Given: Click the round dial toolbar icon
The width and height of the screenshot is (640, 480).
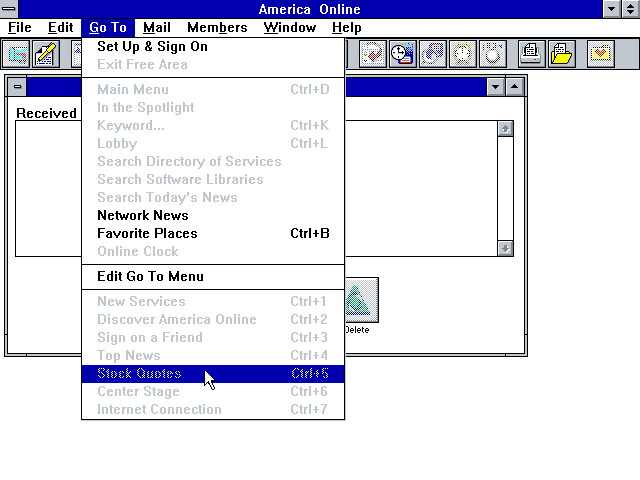Looking at the screenshot, I should click(x=493, y=53).
